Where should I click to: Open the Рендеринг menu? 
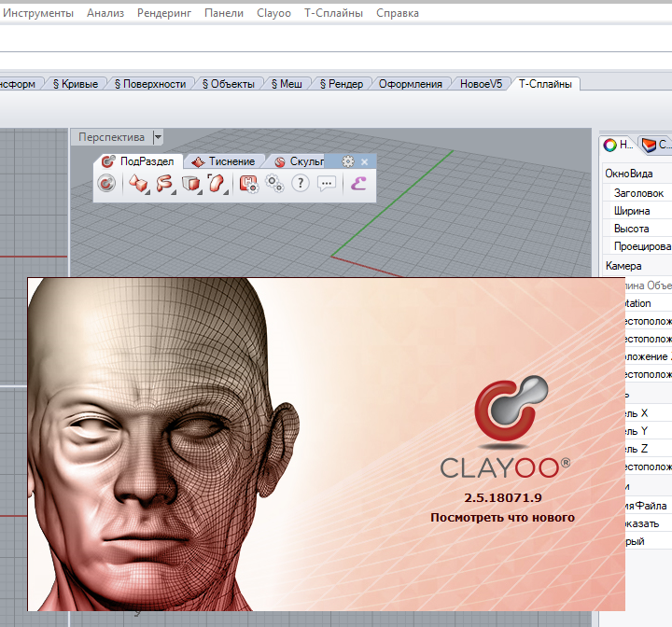point(164,13)
